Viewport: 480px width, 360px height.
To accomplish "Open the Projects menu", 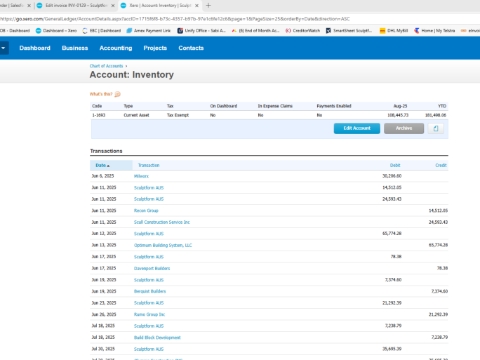I will pos(155,48).
